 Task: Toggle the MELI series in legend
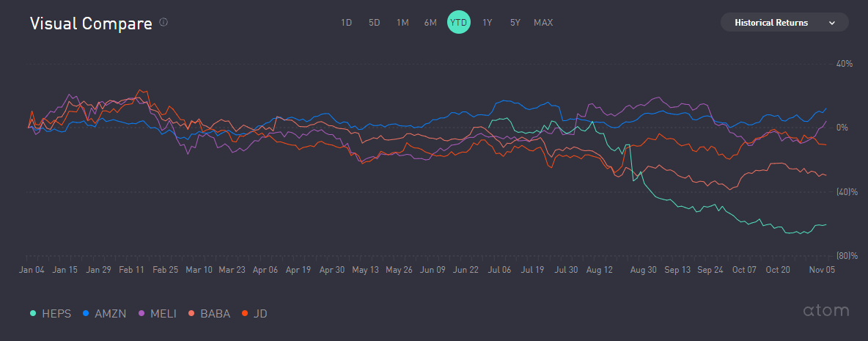point(157,313)
